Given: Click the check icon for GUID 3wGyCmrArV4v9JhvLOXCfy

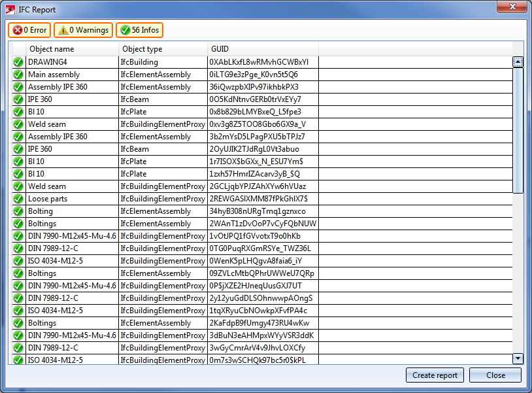Looking at the screenshot, I should click(18, 348).
